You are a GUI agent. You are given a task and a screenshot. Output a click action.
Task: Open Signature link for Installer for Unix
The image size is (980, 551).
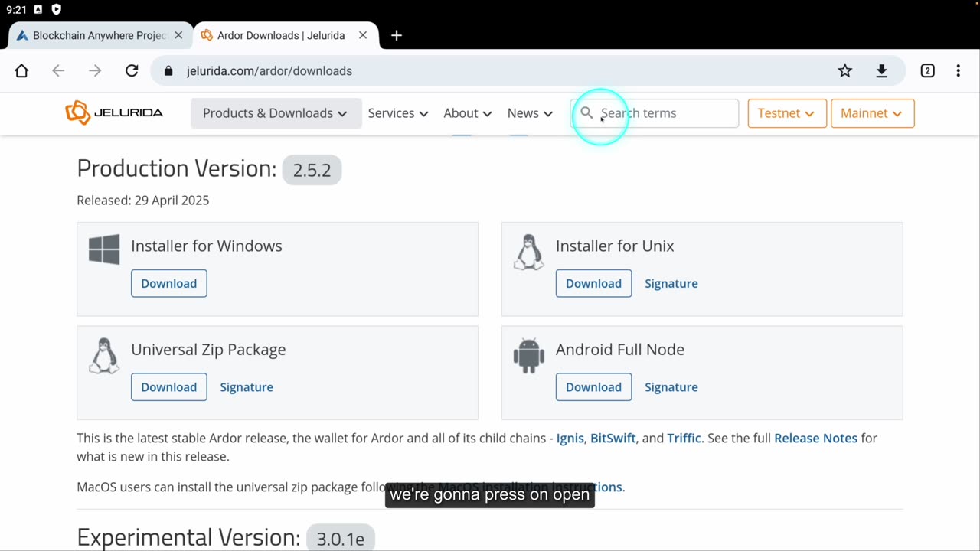click(671, 283)
